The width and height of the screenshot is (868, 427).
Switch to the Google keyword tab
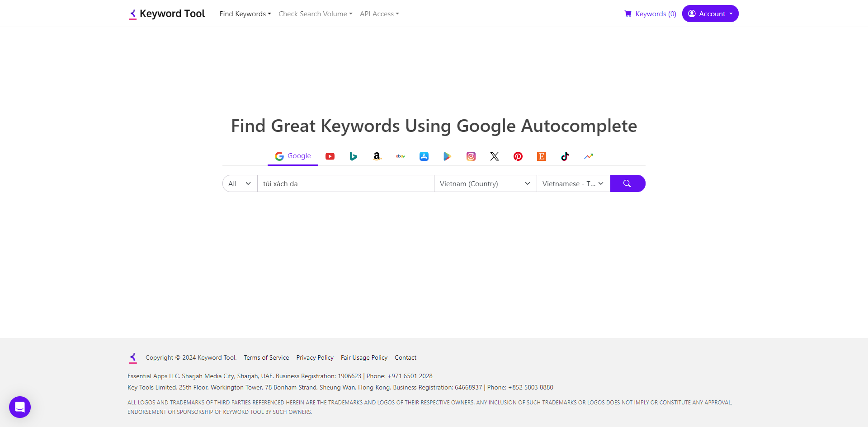click(293, 156)
